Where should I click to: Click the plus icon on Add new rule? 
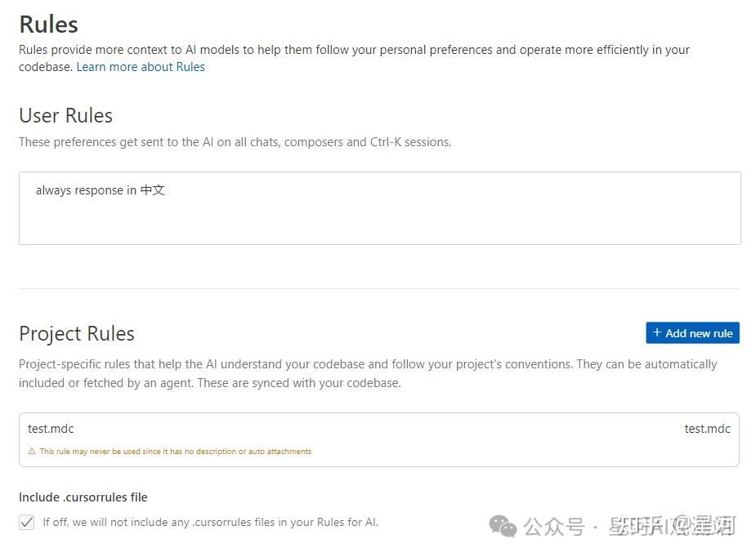point(657,332)
